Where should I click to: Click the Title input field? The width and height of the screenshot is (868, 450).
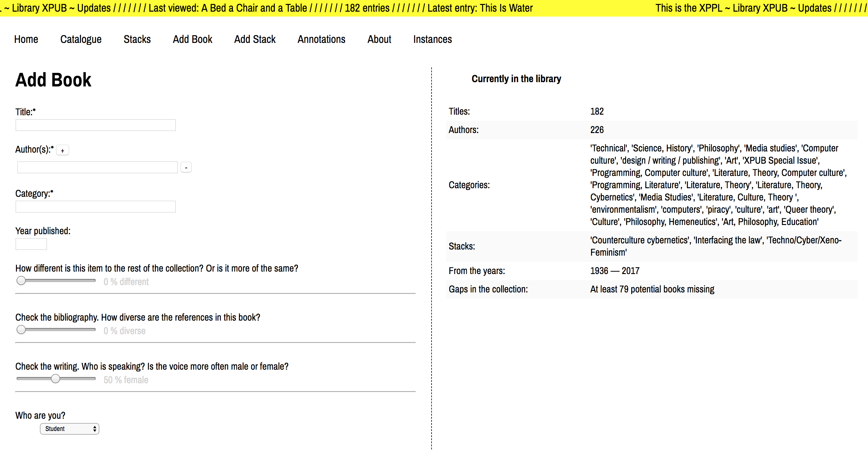[x=95, y=125]
